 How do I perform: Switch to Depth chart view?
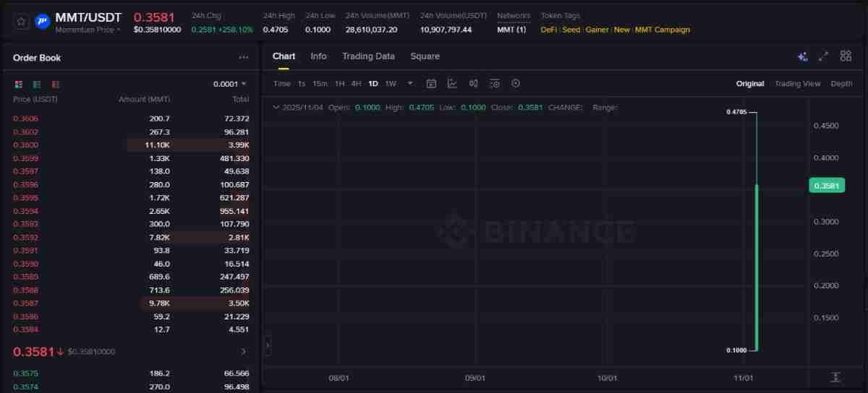841,84
